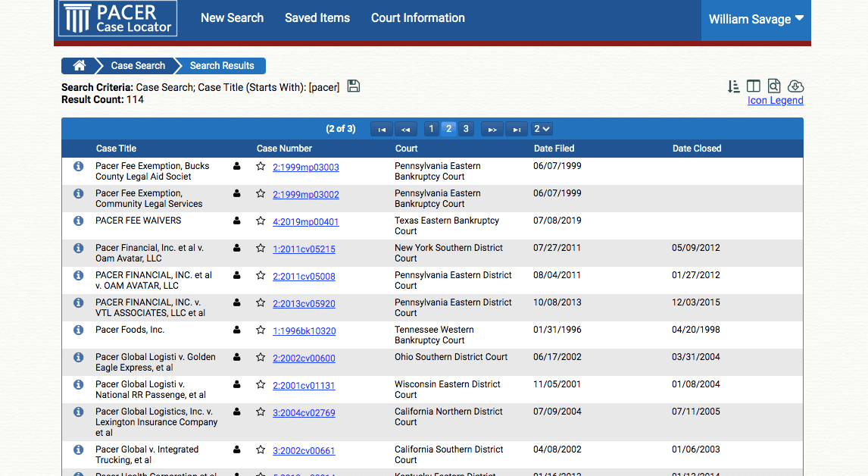Select 'Result Count: 114' text
The height and width of the screenshot is (476, 868).
[102, 100]
